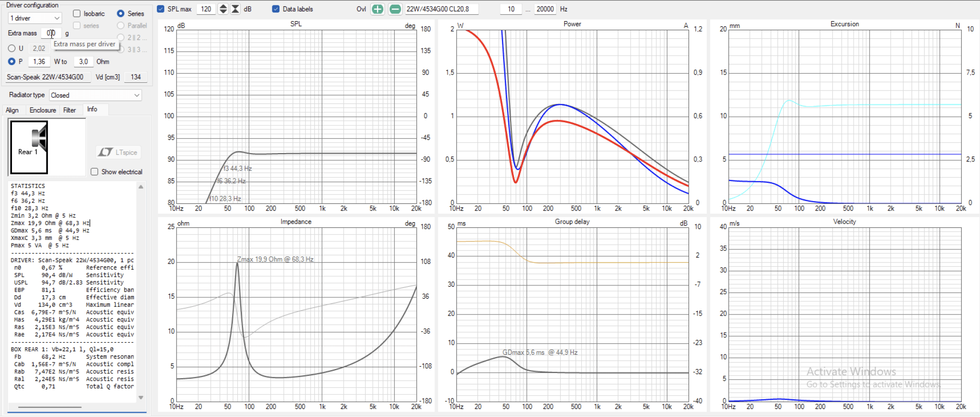
Task: Click the Power chart title
Action: tap(572, 23)
